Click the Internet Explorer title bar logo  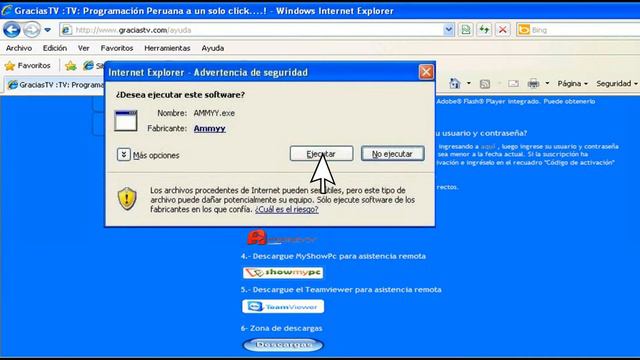pos(6,11)
